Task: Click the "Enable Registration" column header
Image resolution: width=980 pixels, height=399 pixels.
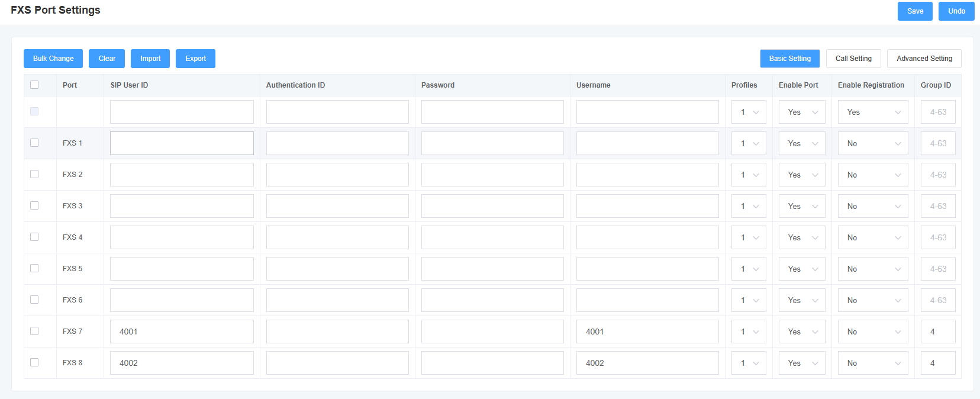Action: tap(871, 85)
